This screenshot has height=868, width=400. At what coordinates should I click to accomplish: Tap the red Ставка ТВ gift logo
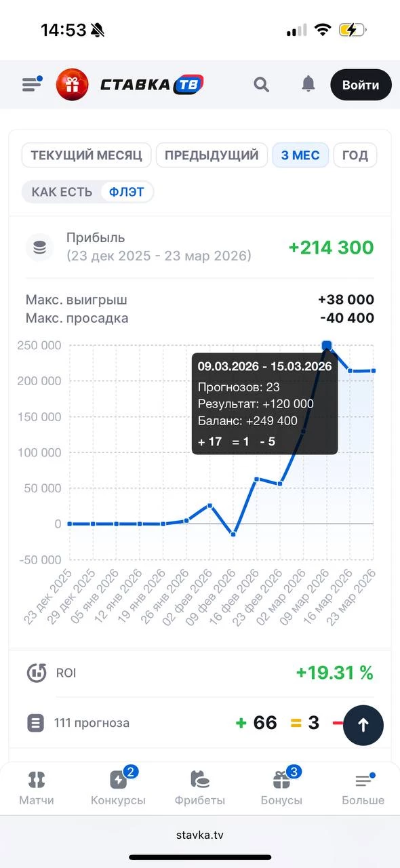click(x=72, y=84)
